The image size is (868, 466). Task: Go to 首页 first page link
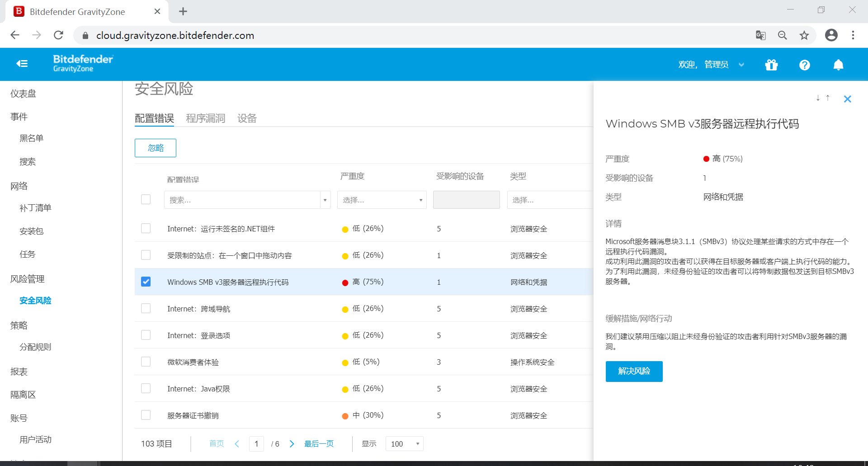217,444
